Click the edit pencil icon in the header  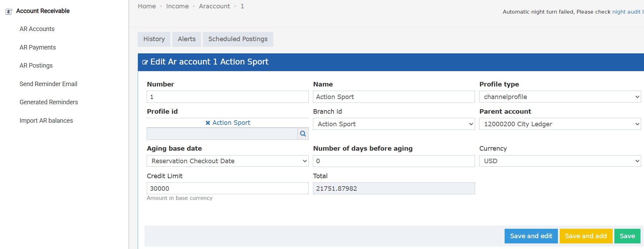145,62
